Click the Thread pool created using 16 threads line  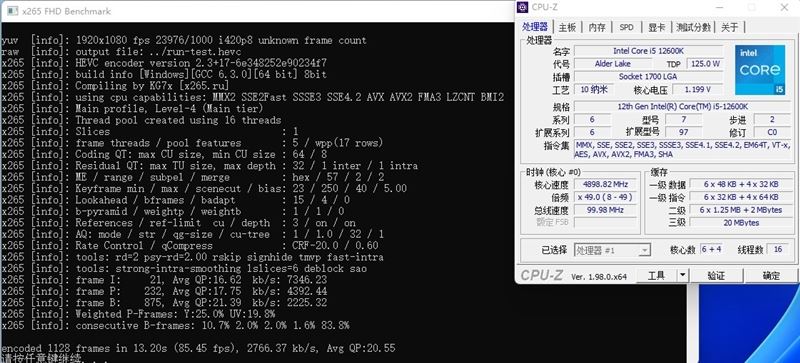coord(141,120)
